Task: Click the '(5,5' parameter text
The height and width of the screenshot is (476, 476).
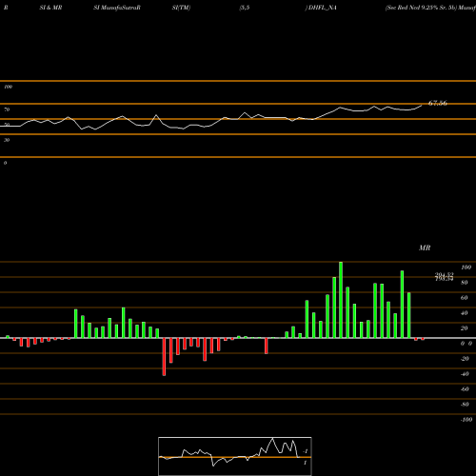Action: [x=245, y=8]
